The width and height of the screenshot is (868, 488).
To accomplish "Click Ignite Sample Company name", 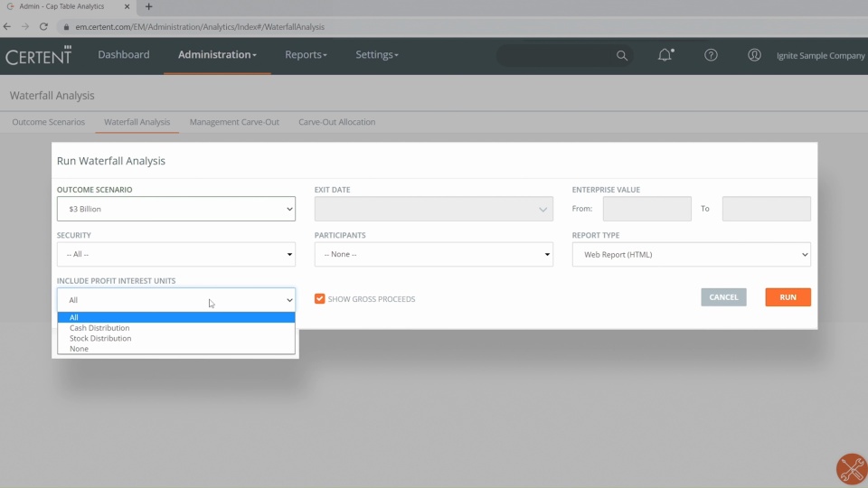I will [x=820, y=55].
